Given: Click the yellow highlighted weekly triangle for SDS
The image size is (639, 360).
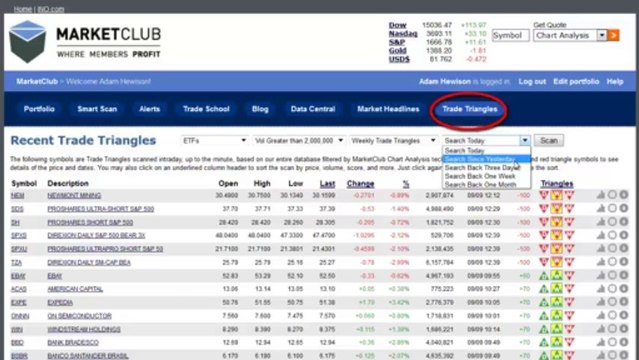Looking at the screenshot, I should [556, 208].
